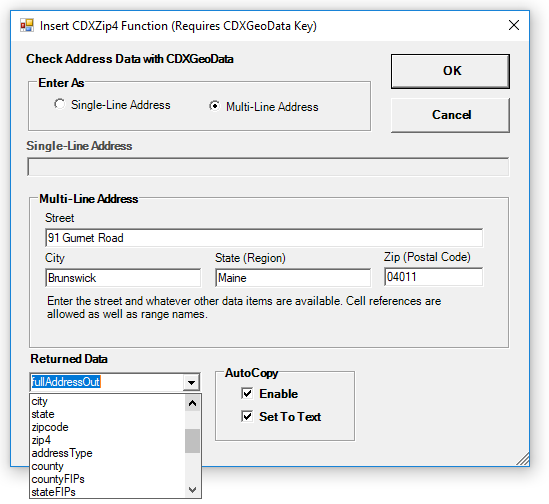Image resolution: width=549 pixels, height=504 pixels.
Task: Choose addressType from the returned data list
Action: point(107,453)
